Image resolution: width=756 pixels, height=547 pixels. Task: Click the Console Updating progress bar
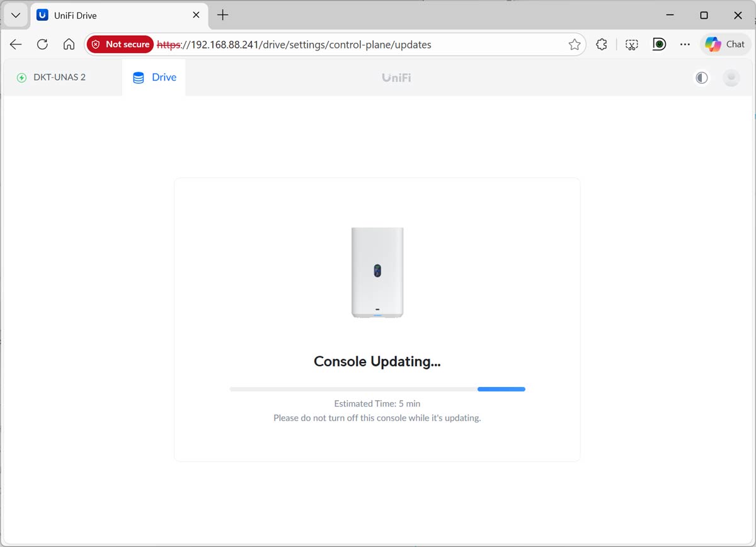pos(377,389)
